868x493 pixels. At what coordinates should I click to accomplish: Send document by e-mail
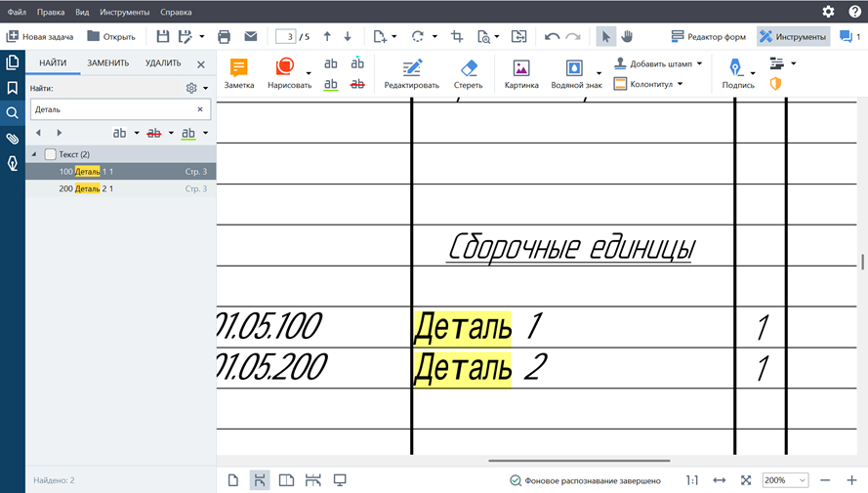click(x=251, y=36)
